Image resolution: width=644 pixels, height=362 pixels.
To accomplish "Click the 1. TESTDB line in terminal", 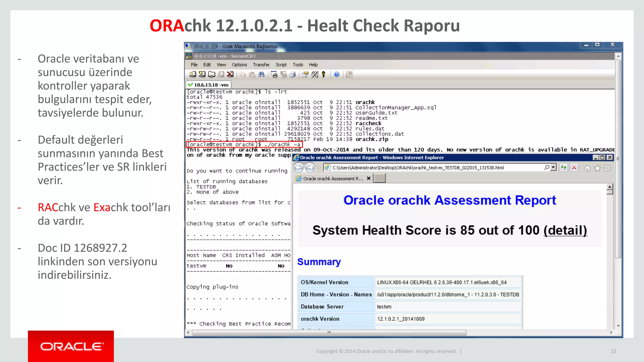I will pyautogui.click(x=201, y=187).
